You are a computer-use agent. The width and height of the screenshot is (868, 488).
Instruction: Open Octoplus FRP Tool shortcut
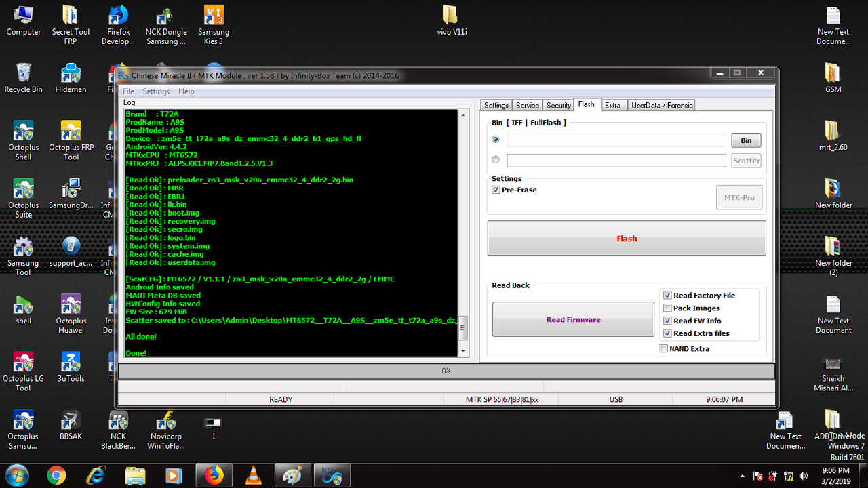pyautogui.click(x=71, y=141)
